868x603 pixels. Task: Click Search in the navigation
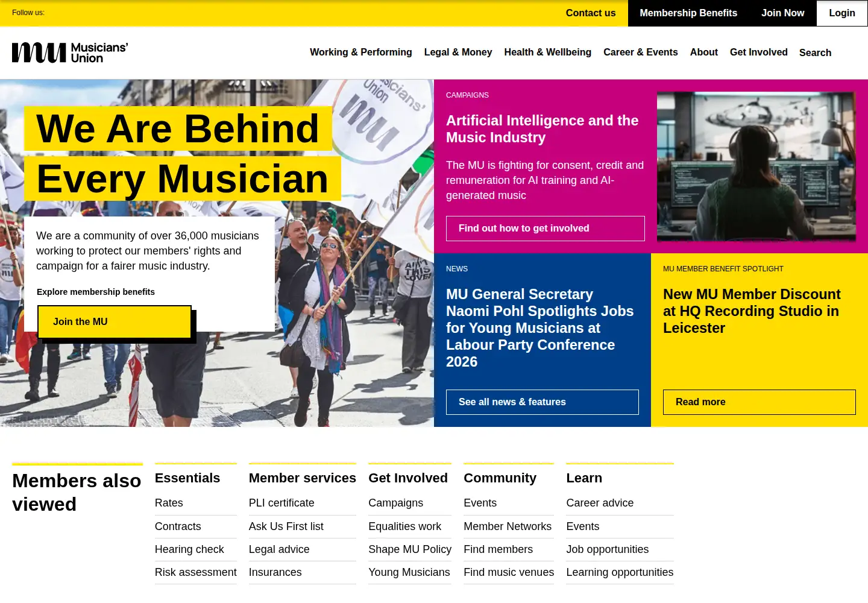[815, 53]
